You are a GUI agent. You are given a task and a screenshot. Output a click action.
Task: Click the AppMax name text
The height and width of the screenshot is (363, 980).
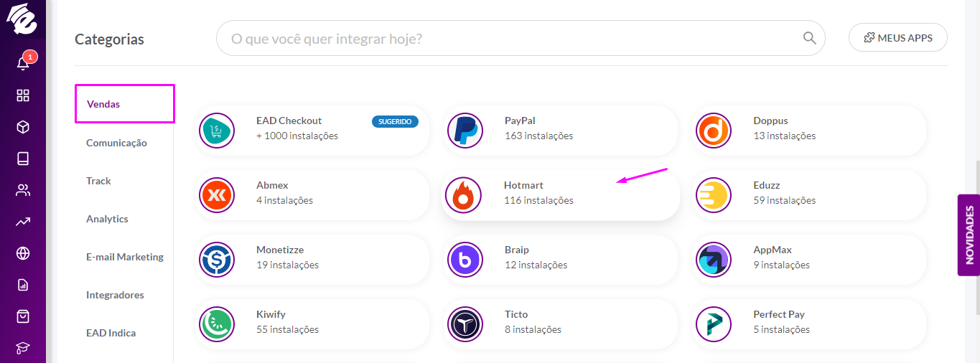pos(773,250)
